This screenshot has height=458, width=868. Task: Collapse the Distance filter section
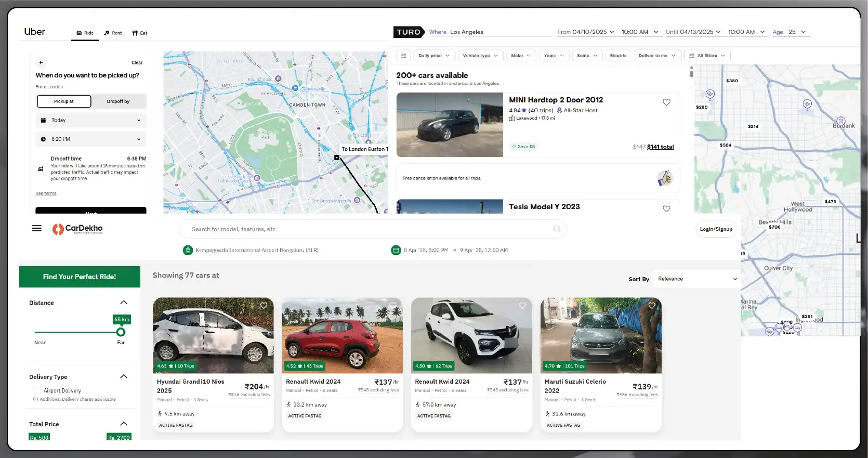[x=124, y=303]
